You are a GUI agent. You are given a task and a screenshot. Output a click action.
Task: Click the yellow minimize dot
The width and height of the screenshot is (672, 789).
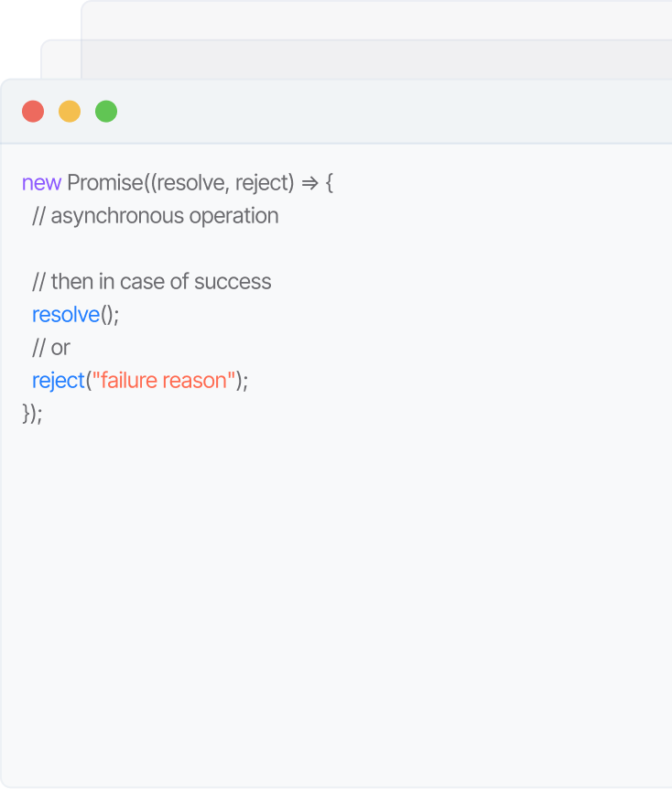point(70,112)
